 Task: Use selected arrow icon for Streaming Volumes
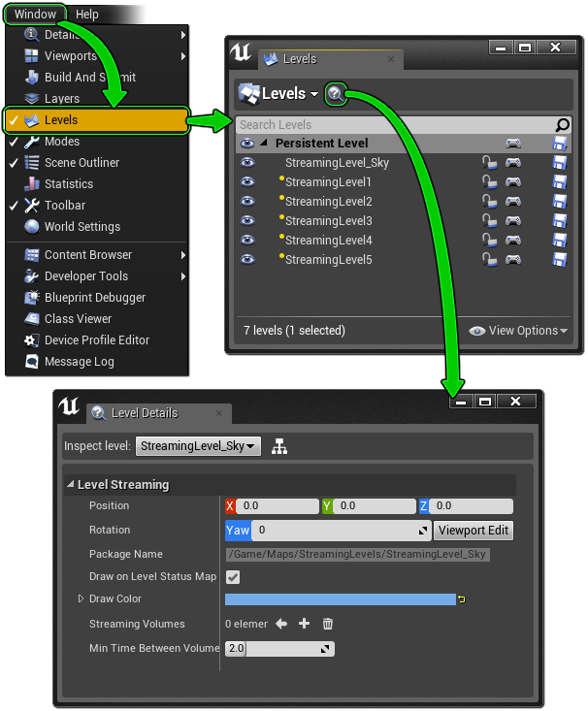pyautogui.click(x=281, y=625)
